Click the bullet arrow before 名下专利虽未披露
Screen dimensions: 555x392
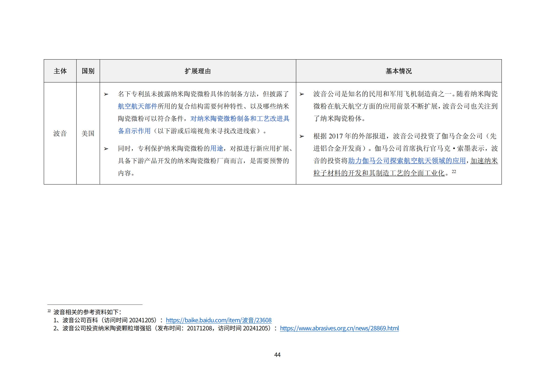tap(106, 94)
